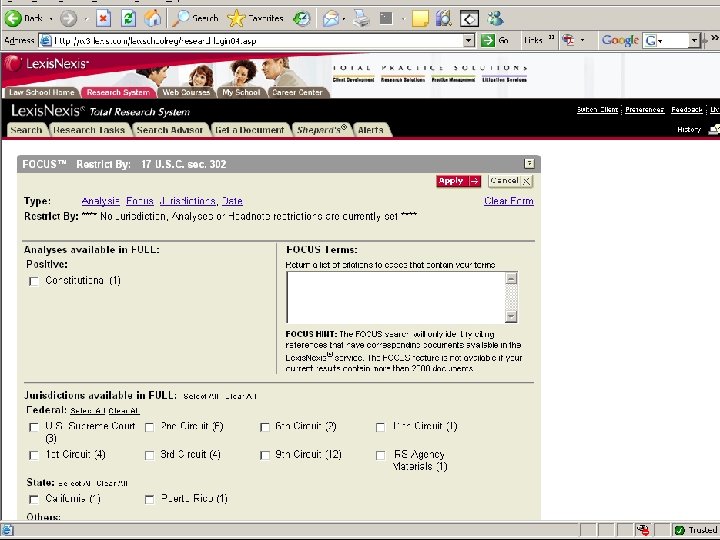Open the Career Center tab
The image size is (720, 540).
[297, 92]
